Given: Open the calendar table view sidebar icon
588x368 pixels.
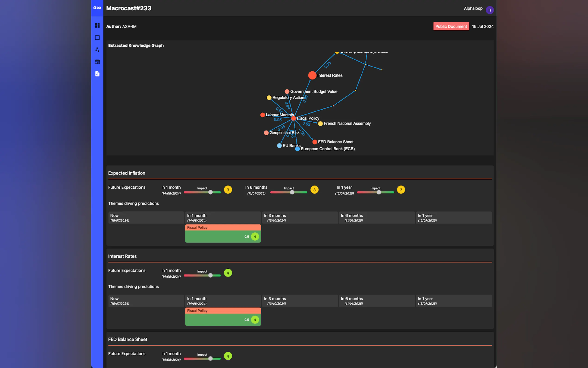Looking at the screenshot, I should [97, 62].
